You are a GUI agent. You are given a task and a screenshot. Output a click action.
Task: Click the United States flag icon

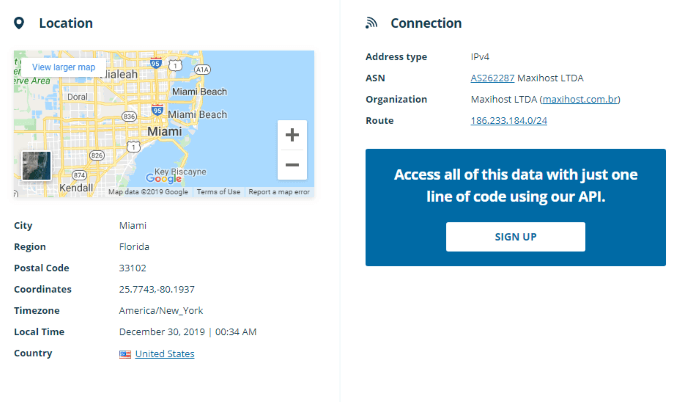125,354
